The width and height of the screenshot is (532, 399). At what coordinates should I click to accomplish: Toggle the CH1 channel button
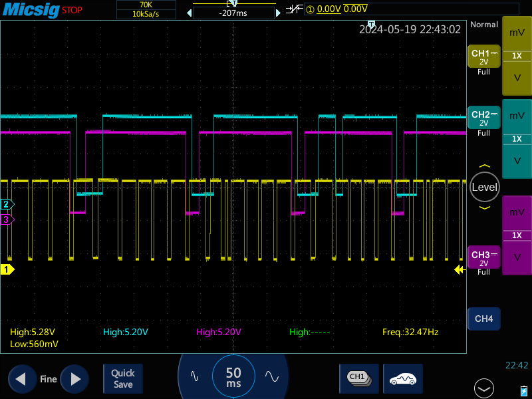click(x=483, y=57)
